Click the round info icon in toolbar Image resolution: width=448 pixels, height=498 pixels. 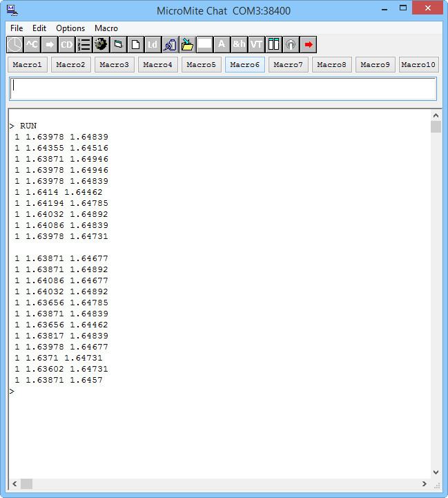point(291,44)
